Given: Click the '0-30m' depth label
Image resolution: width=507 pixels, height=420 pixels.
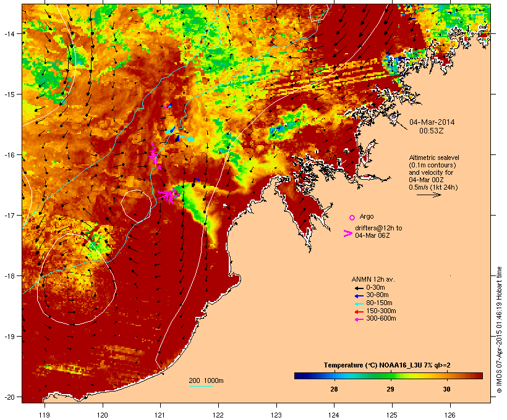Looking at the screenshot, I should [375, 288].
